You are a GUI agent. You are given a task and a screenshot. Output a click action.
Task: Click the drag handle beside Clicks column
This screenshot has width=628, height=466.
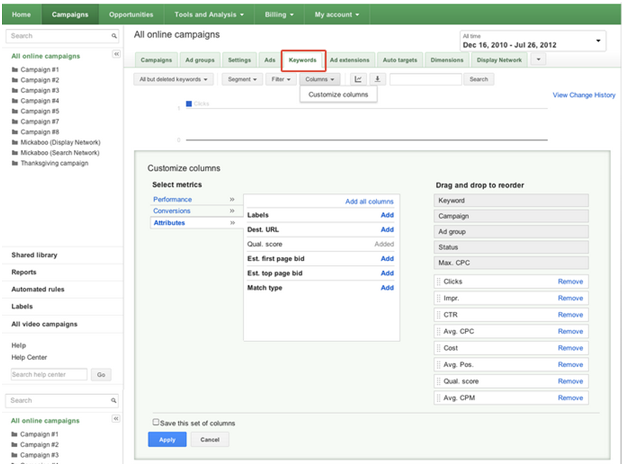tap(438, 282)
